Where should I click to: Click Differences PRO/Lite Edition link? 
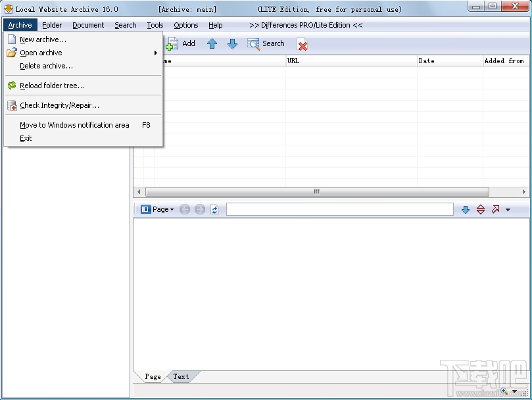[306, 25]
